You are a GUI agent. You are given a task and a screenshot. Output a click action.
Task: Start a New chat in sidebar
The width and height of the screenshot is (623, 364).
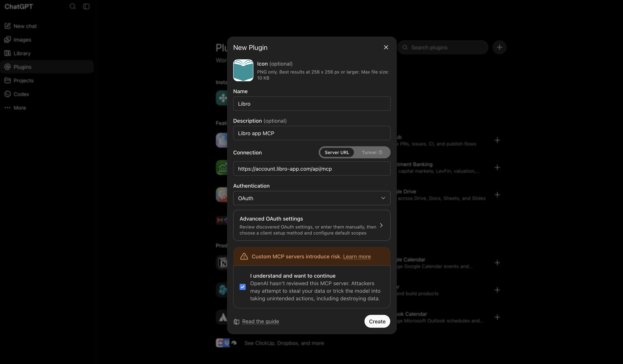click(47, 26)
